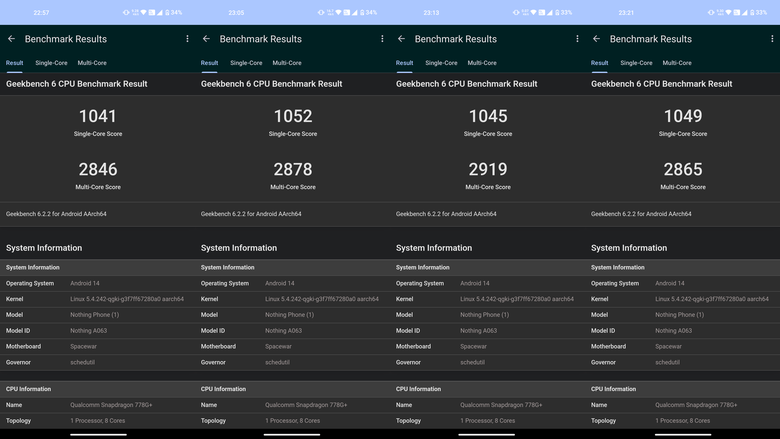This screenshot has width=780, height=439.
Task: Click Geekbench 6 CPU Benchmark Result heading above 1052
Action: (272, 84)
